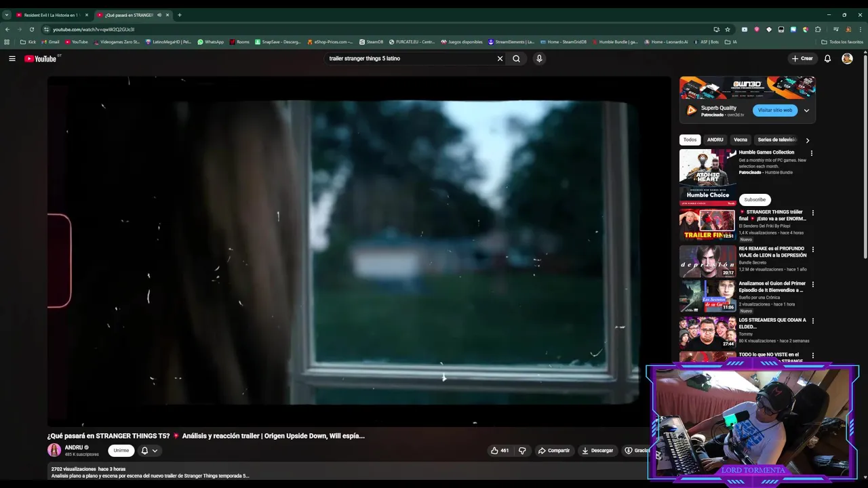Open the notifications bell in the header
The height and width of the screenshot is (488, 868).
tap(827, 58)
